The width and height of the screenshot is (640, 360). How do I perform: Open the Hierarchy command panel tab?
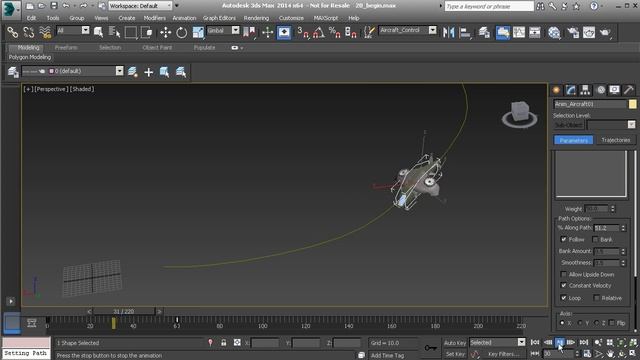(x=585, y=90)
